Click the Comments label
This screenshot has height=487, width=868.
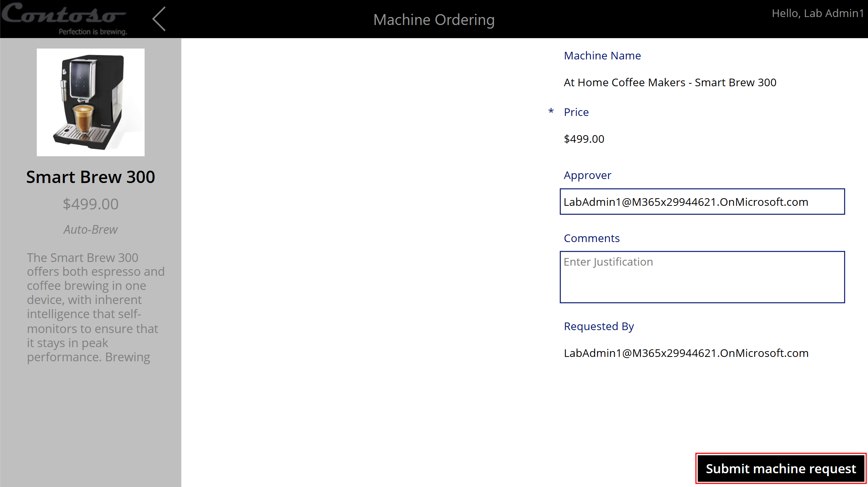tap(592, 238)
